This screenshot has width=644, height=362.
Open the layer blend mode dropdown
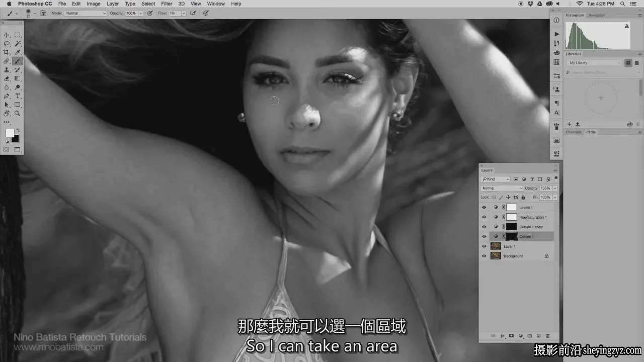click(502, 188)
